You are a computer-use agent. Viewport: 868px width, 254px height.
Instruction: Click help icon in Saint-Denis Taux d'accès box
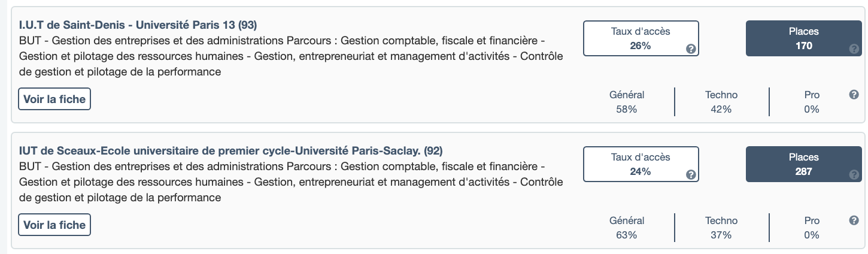pyautogui.click(x=690, y=49)
